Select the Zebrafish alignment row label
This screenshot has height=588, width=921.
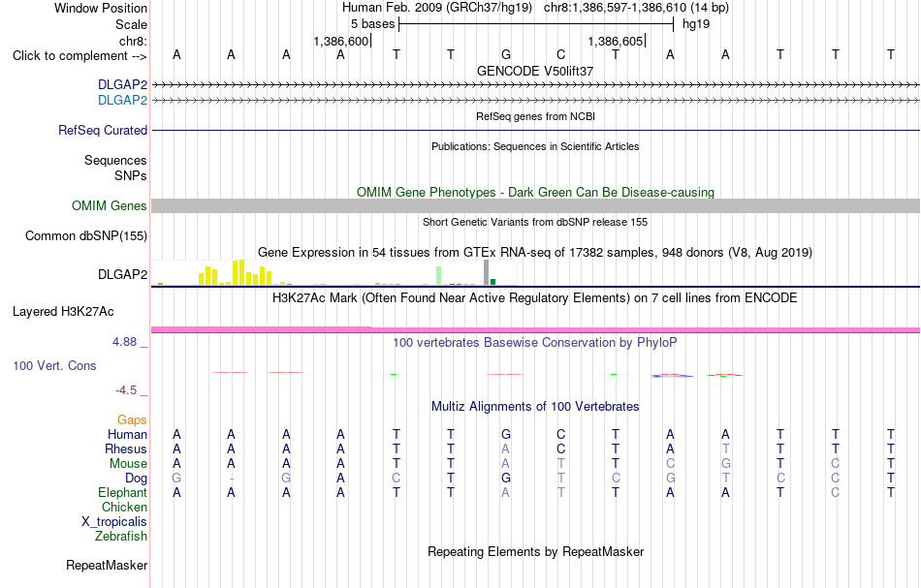pos(121,536)
